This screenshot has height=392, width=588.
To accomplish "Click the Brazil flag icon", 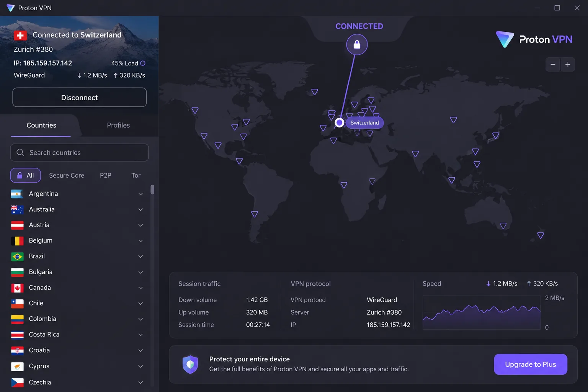I will tap(17, 256).
